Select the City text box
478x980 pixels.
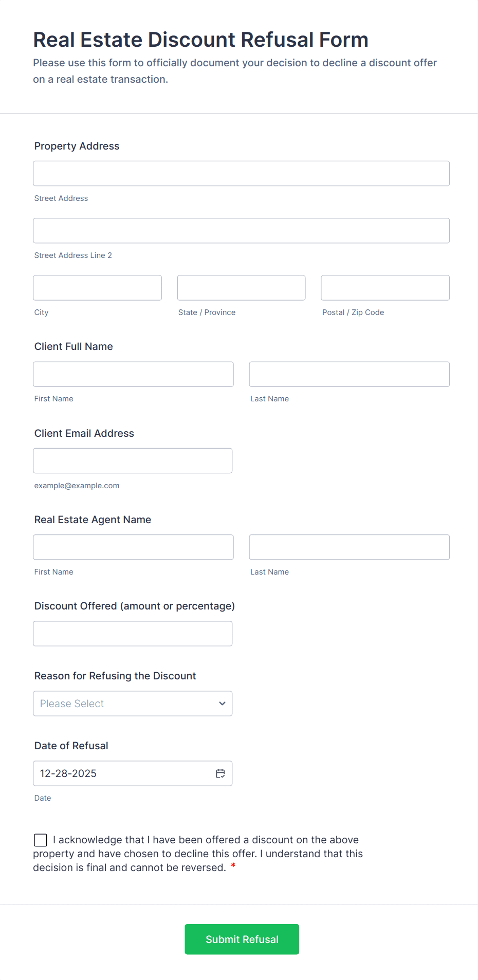point(97,288)
